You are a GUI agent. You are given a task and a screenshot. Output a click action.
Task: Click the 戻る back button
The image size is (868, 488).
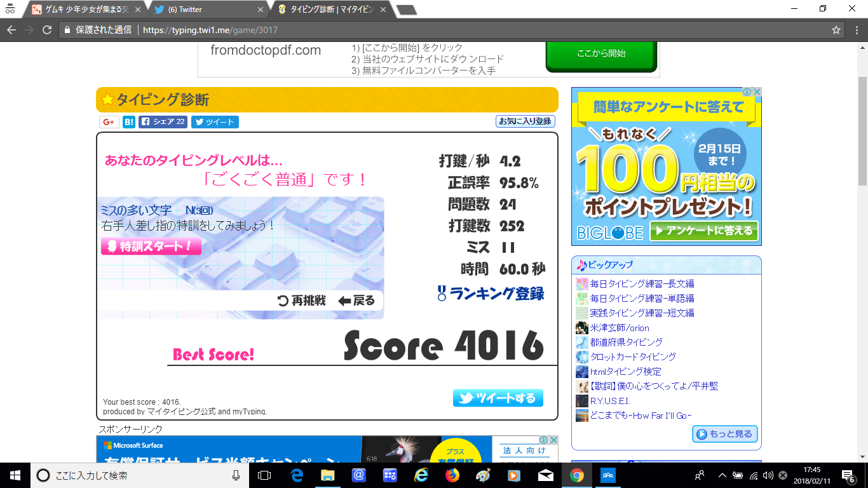tap(356, 301)
